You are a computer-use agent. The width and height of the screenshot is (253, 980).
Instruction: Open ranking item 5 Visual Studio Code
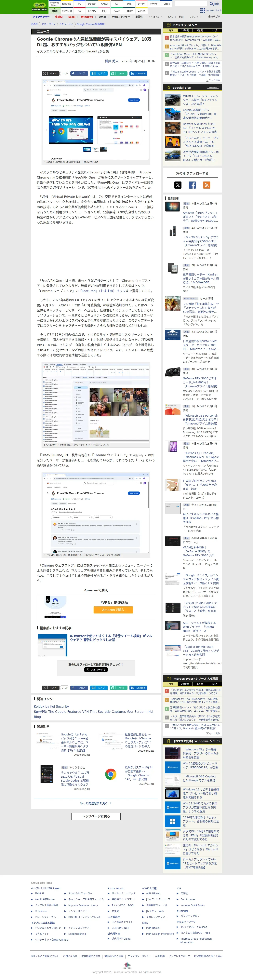(x=195, y=73)
